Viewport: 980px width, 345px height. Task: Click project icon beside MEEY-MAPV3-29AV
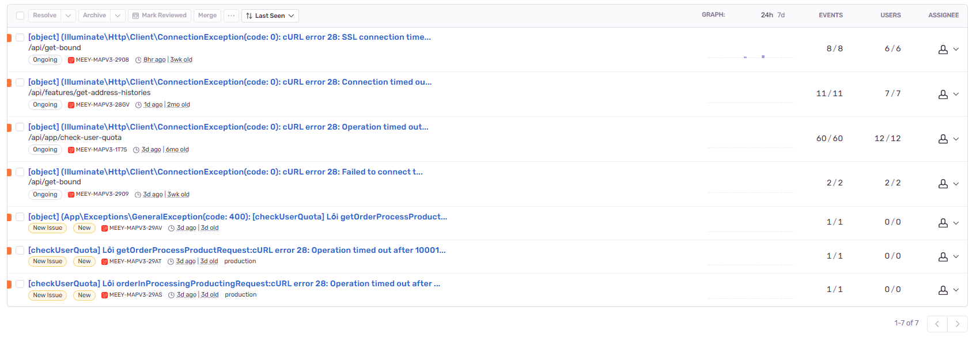(104, 229)
